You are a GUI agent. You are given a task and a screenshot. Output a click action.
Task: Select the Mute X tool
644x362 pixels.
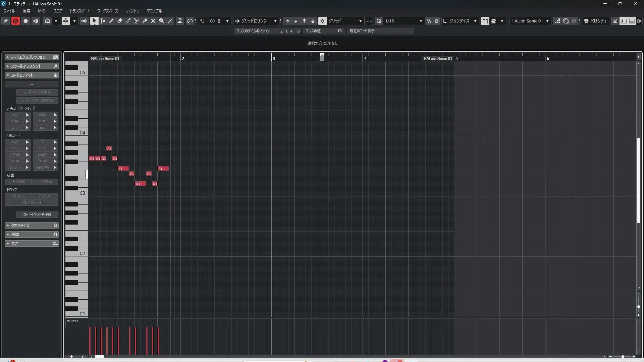coord(153,21)
